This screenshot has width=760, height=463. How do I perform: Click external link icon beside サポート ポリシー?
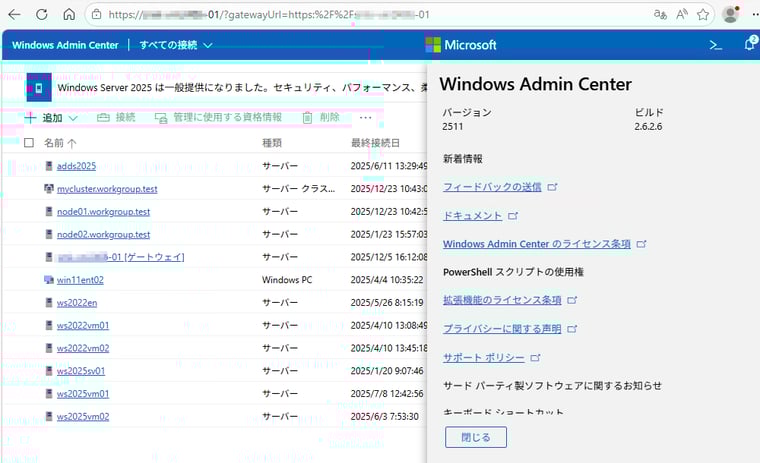click(535, 358)
